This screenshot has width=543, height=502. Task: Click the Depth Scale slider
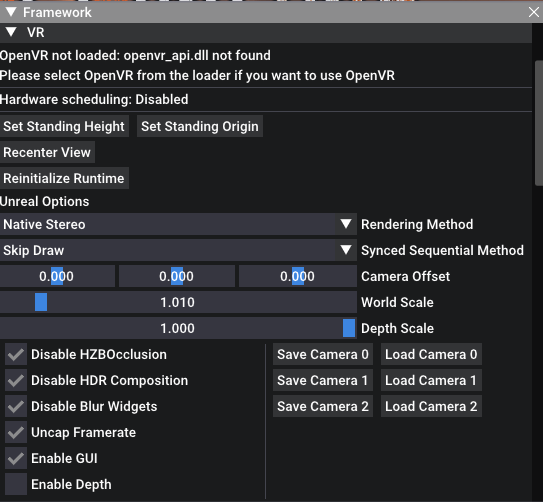178,328
